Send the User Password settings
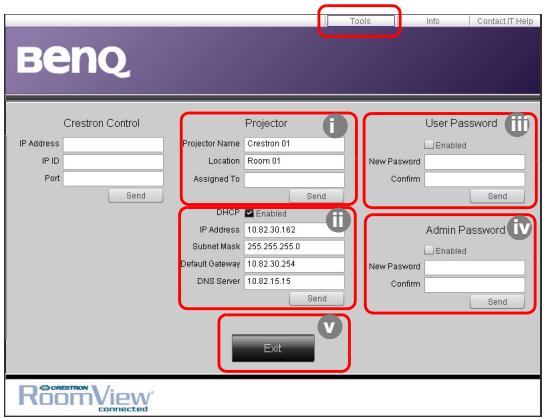This screenshot has width=545, height=418. [x=497, y=196]
